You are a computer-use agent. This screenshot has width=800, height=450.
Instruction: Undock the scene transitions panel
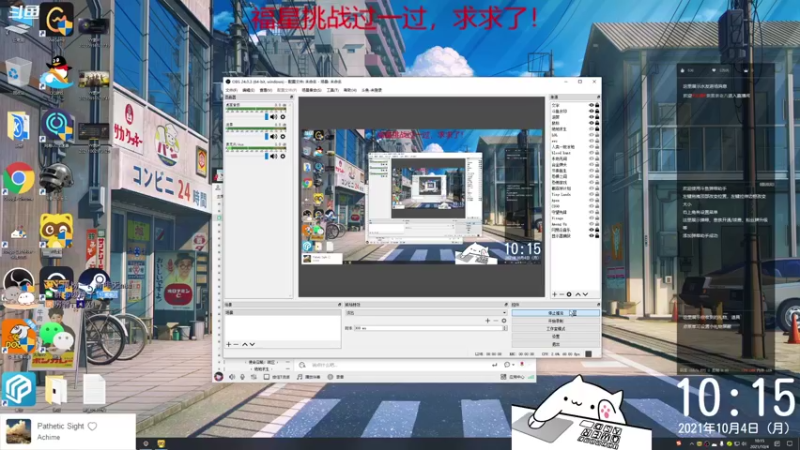point(506,305)
